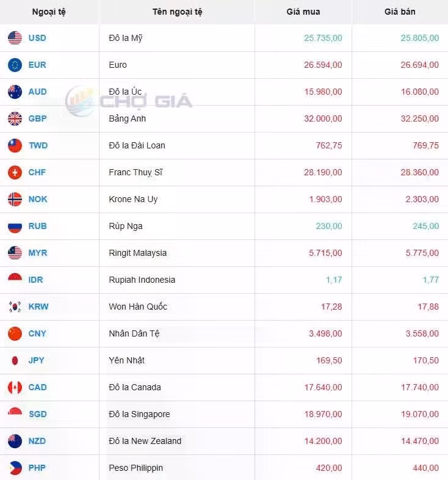Click the Philippines flag icon
Screen dimensions: 448x480
coord(15,468)
